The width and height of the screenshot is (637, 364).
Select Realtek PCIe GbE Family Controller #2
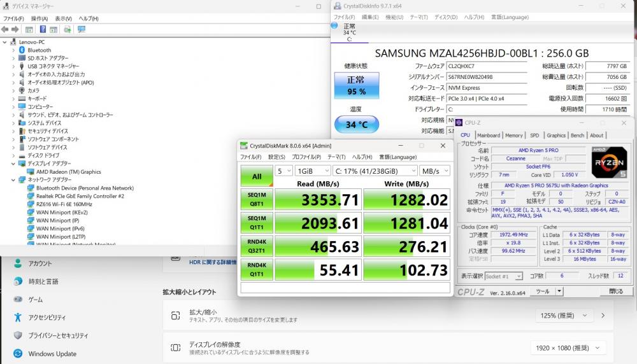[80, 196]
